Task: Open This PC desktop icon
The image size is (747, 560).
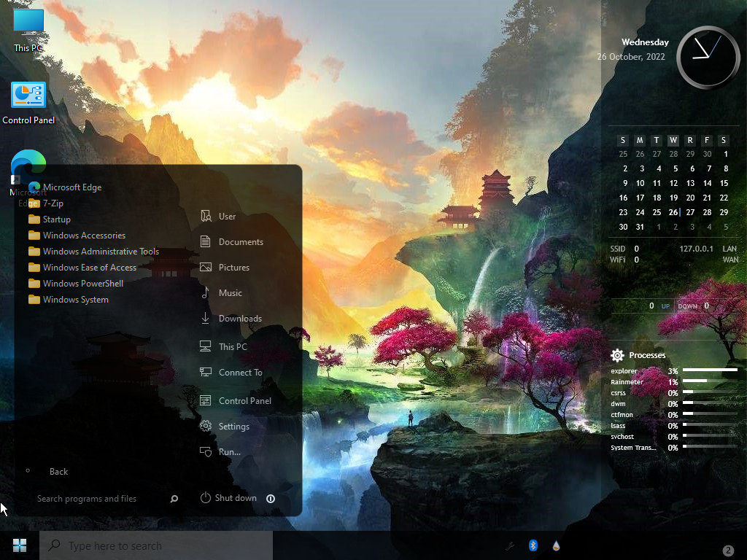Action: click(x=28, y=29)
